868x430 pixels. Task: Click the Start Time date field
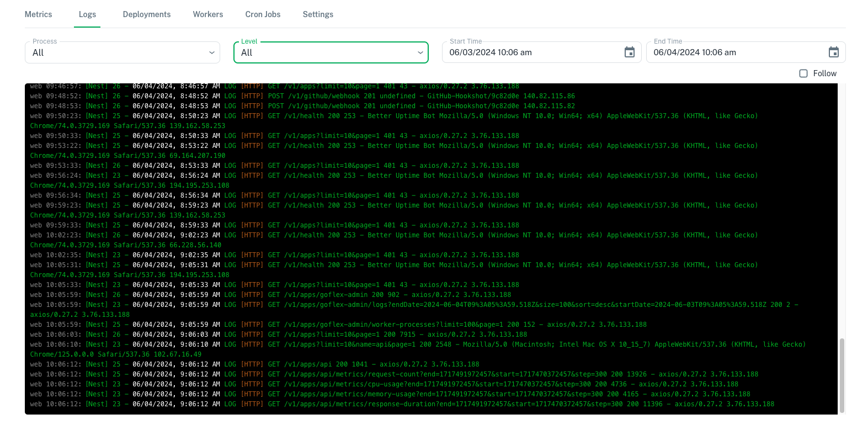pos(541,52)
